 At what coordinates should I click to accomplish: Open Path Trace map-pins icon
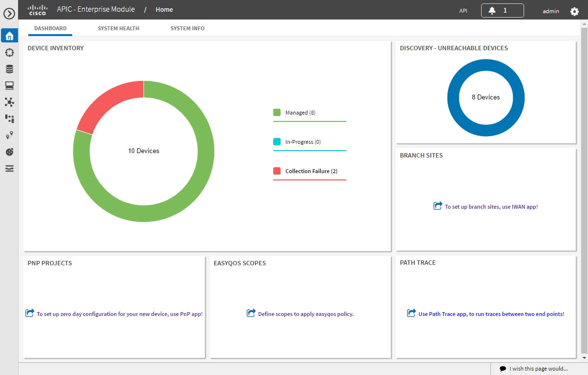[9, 135]
